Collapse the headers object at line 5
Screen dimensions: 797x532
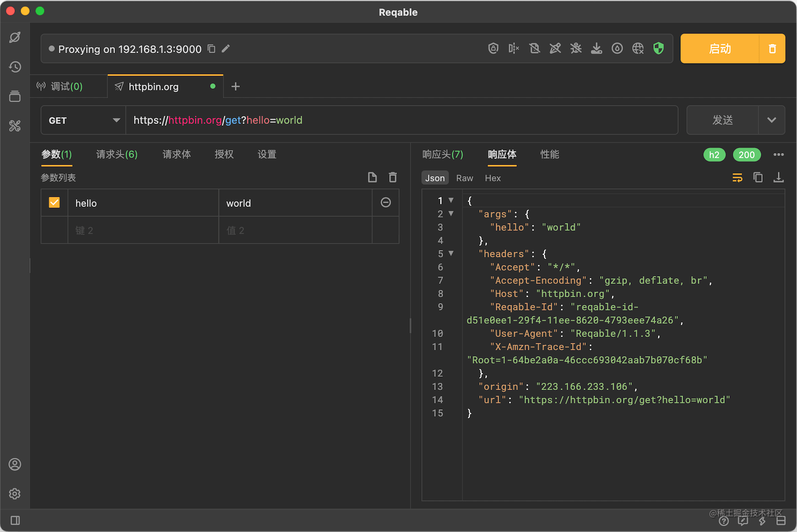coord(450,253)
